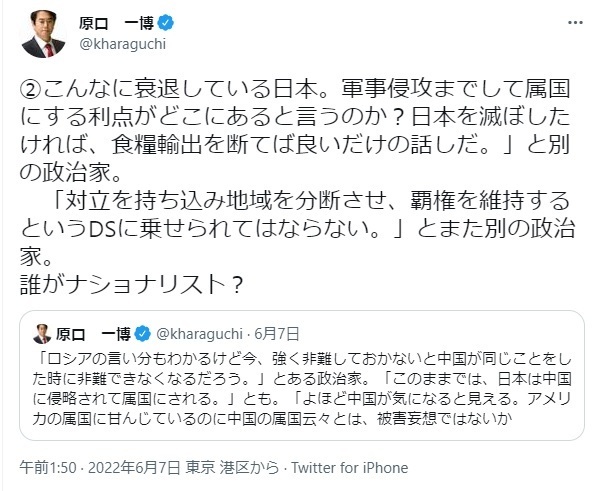Click the line 誰がナショナリスト？

(130, 282)
